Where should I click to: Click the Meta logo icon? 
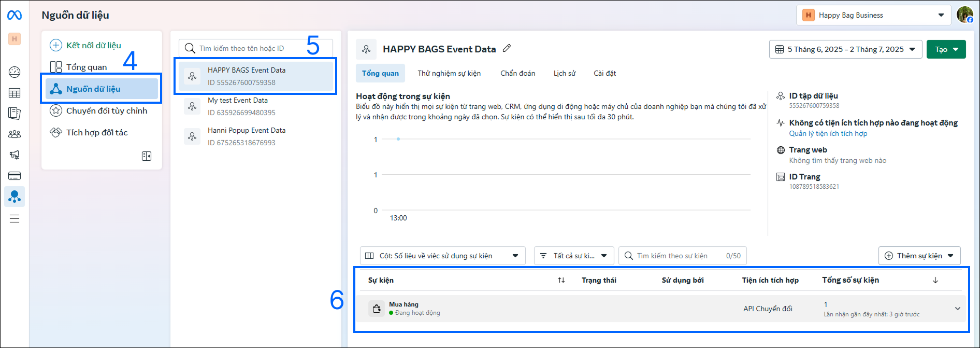click(x=15, y=16)
